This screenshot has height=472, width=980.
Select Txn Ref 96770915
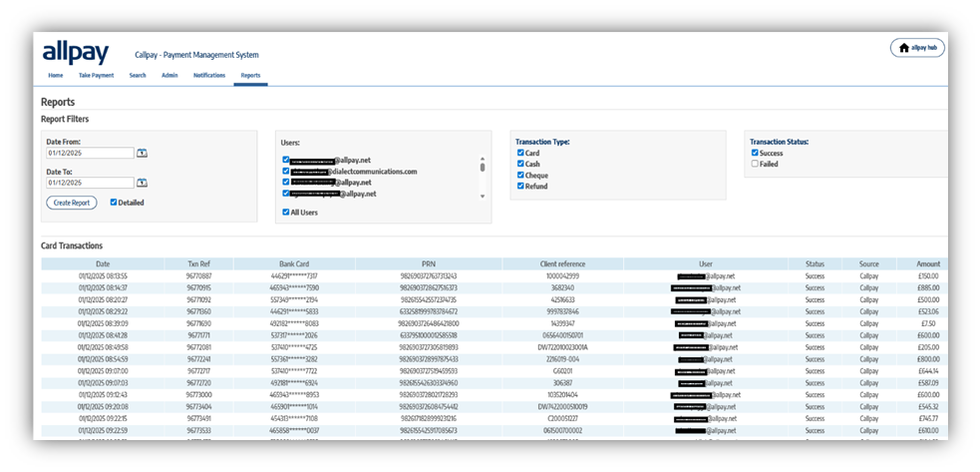(198, 288)
